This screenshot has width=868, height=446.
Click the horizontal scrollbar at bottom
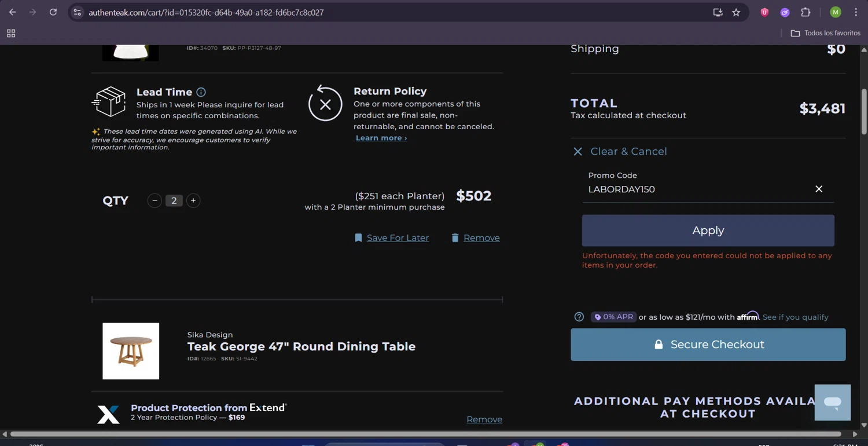pyautogui.click(x=425, y=434)
